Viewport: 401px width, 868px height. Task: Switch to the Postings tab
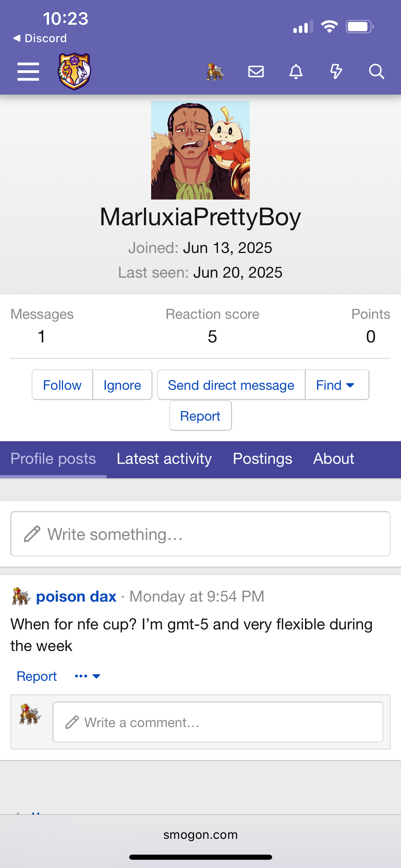point(263,459)
